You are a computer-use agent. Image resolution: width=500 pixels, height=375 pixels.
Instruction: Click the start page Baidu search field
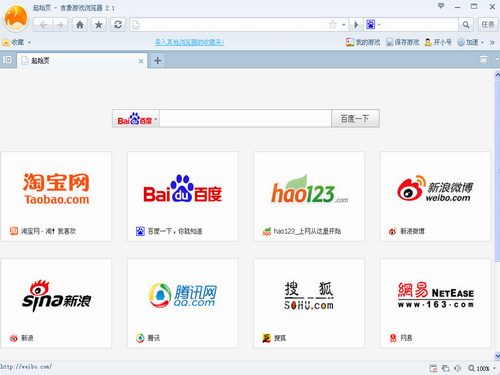click(x=245, y=118)
